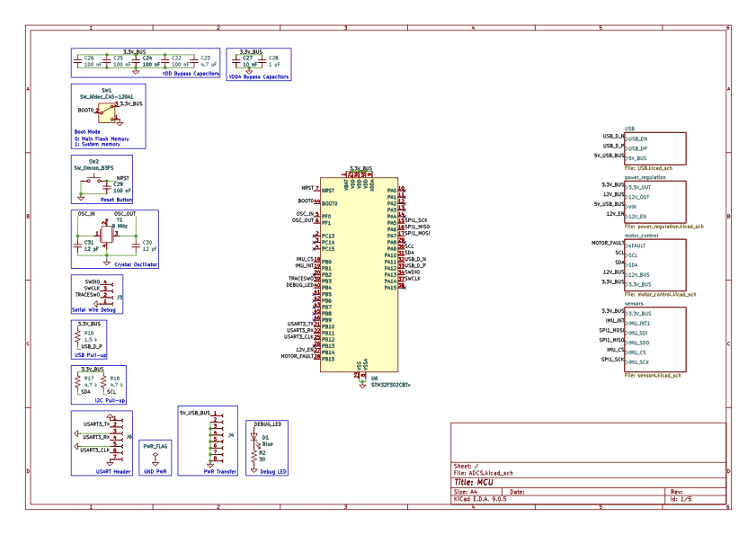756x535 pixels.
Task: Select the 'VDDA Bypass Capacitors' label
Action: (258, 76)
